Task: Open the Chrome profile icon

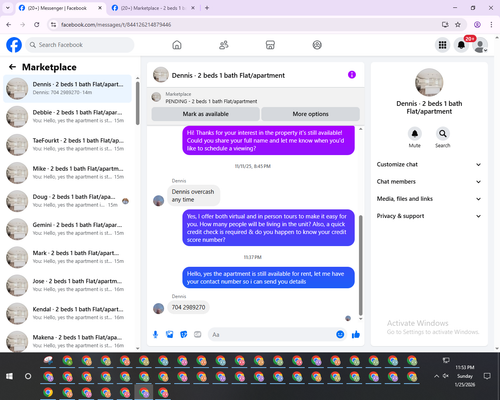Action: 477,25
